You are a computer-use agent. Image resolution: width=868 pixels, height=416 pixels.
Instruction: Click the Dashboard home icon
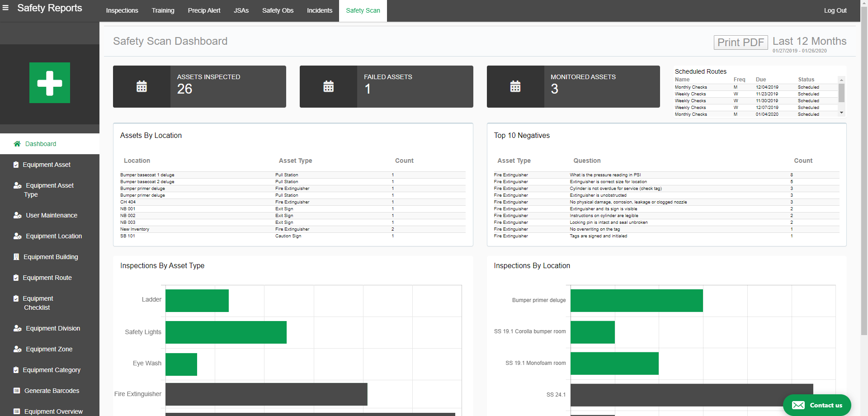coord(17,144)
